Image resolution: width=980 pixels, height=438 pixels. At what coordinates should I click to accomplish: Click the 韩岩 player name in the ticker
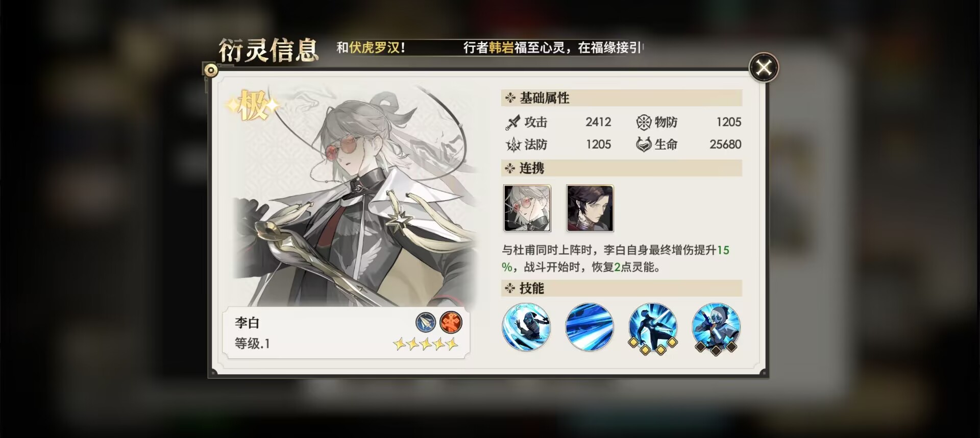501,47
